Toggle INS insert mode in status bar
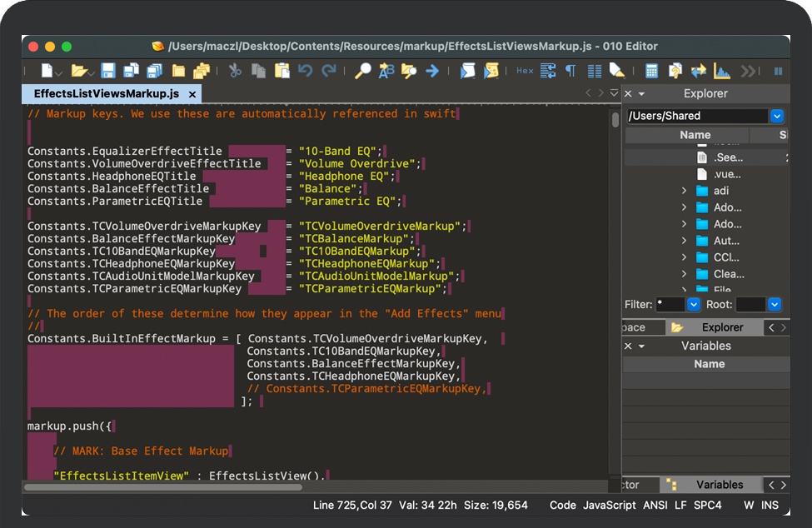812x528 pixels. [770, 506]
